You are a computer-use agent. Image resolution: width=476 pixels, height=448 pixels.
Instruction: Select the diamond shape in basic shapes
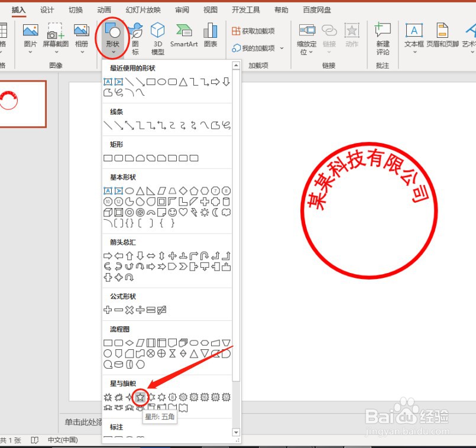[x=183, y=191]
